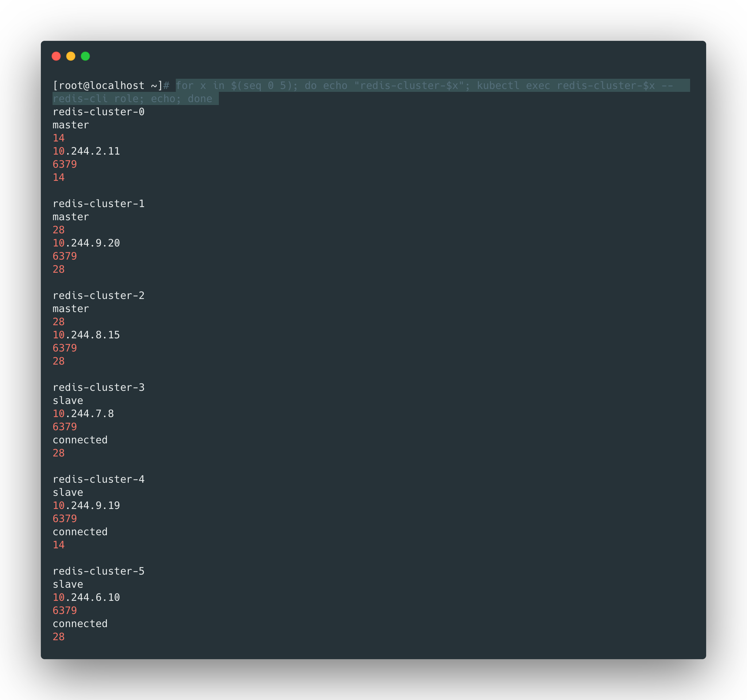Click the IP address 10.244.7.8
Viewport: 747px width, 700px height.
[x=83, y=414]
